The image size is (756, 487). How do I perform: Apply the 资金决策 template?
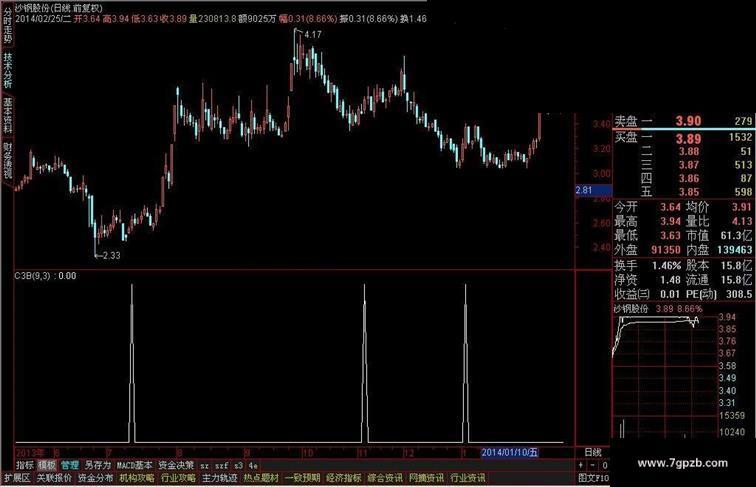click(176, 465)
